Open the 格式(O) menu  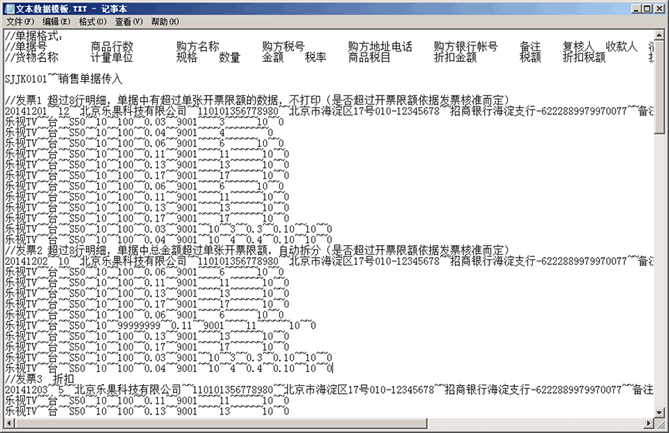coord(94,21)
